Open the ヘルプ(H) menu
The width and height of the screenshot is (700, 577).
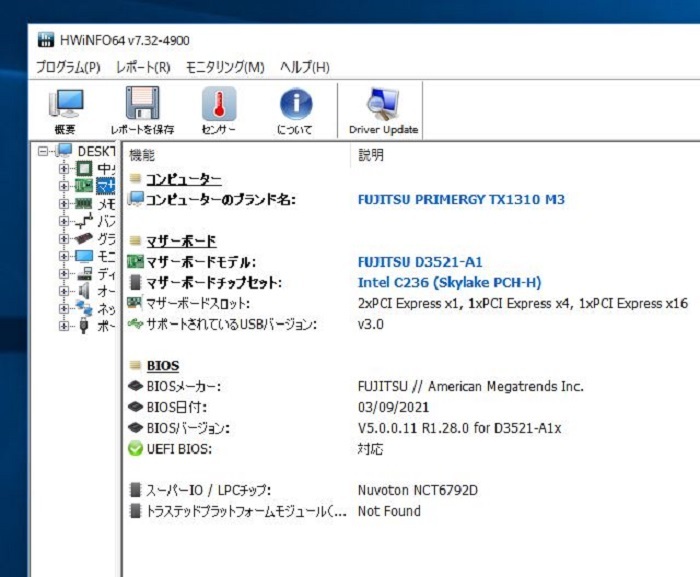coord(305,67)
